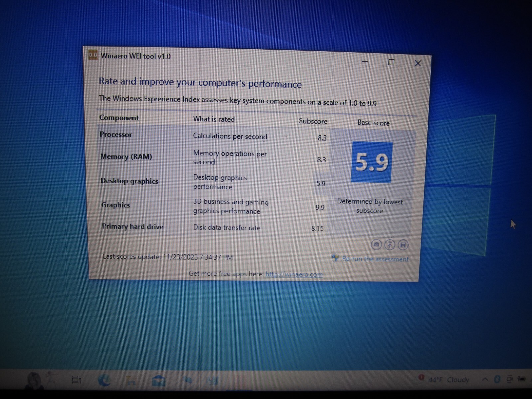The image size is (532, 399).
Task: Select the Desktop graphics row label
Action: (x=129, y=181)
